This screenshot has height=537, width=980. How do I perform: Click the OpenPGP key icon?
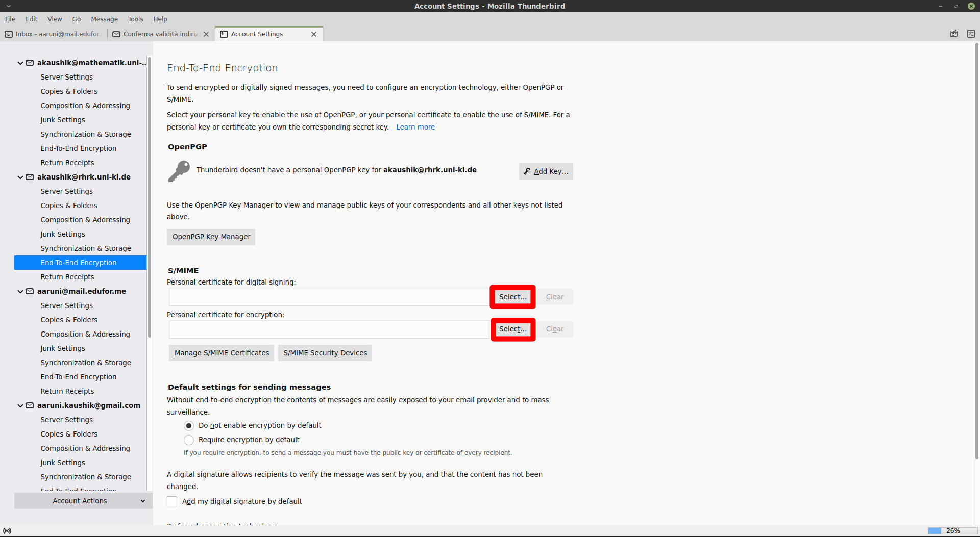click(x=179, y=171)
